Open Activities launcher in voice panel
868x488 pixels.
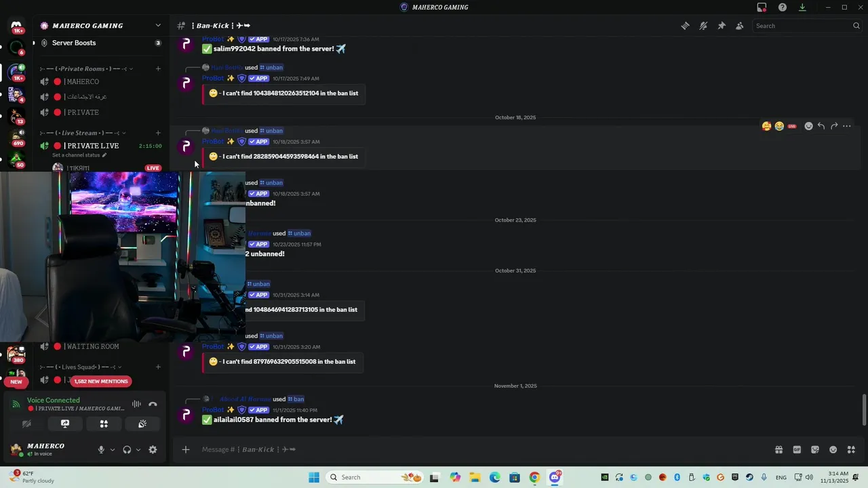104,424
